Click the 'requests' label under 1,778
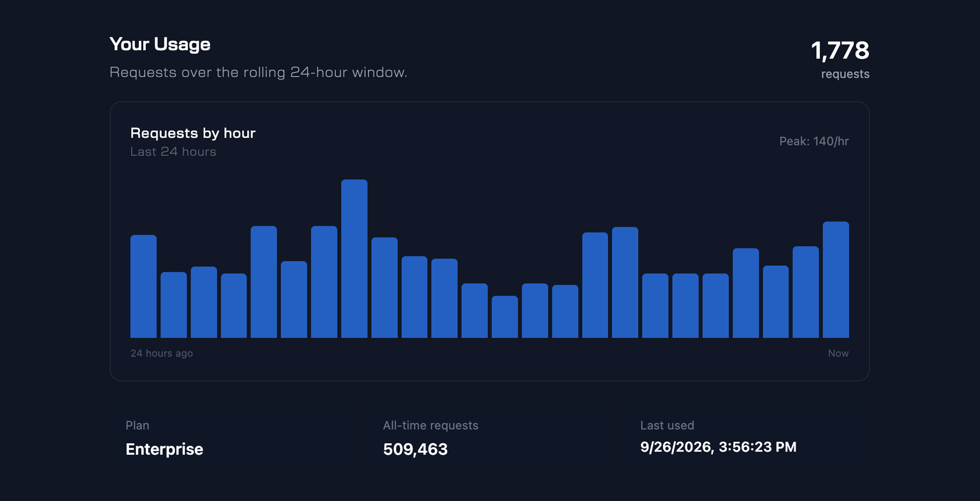Image resolution: width=980 pixels, height=501 pixels. [x=845, y=74]
